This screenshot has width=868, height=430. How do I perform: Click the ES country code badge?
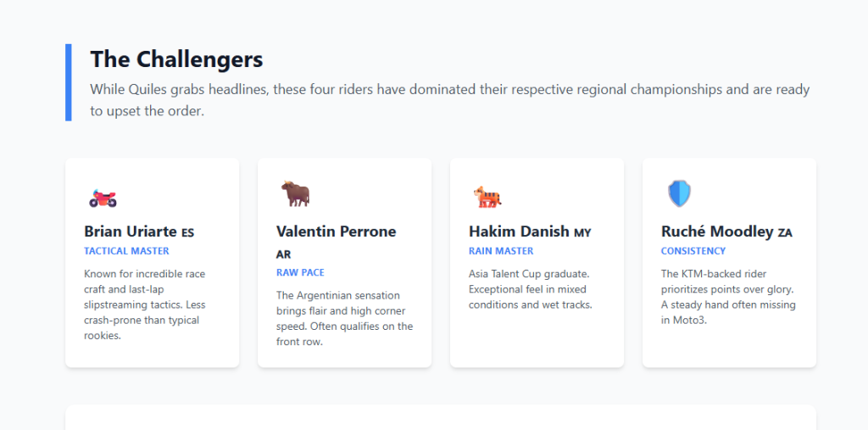[188, 233]
